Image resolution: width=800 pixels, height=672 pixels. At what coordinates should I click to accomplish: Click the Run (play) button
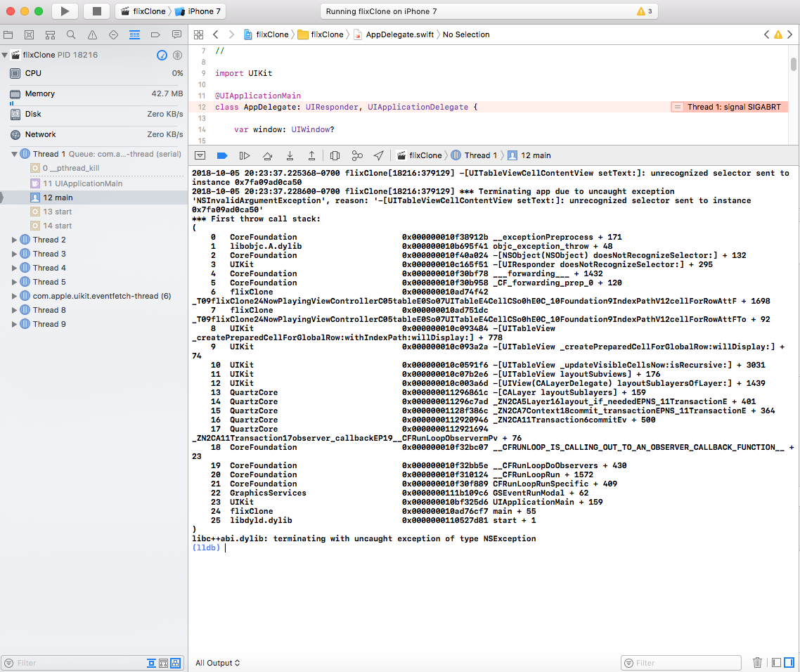pos(64,11)
